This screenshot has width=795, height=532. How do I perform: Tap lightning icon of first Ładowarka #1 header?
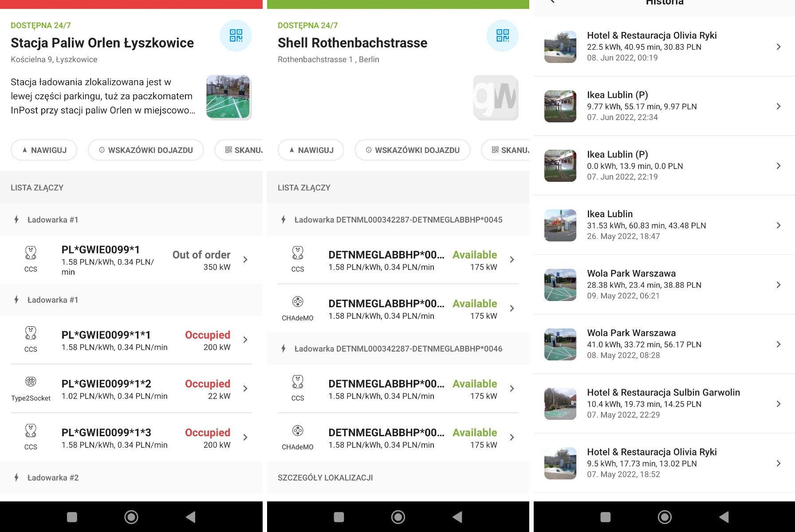(16, 219)
